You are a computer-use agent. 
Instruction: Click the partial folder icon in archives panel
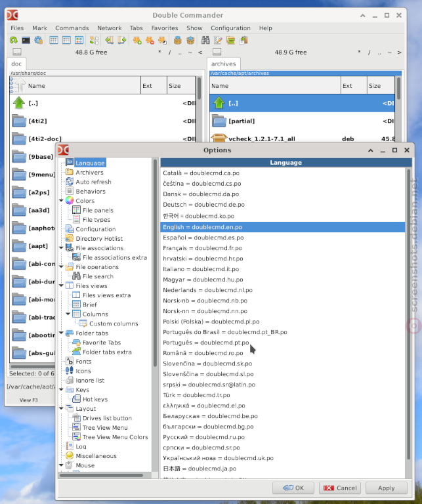pos(219,121)
